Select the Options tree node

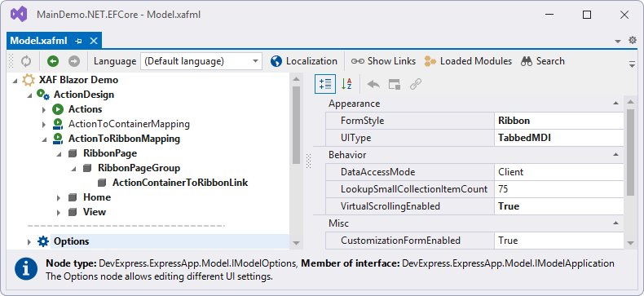click(72, 241)
